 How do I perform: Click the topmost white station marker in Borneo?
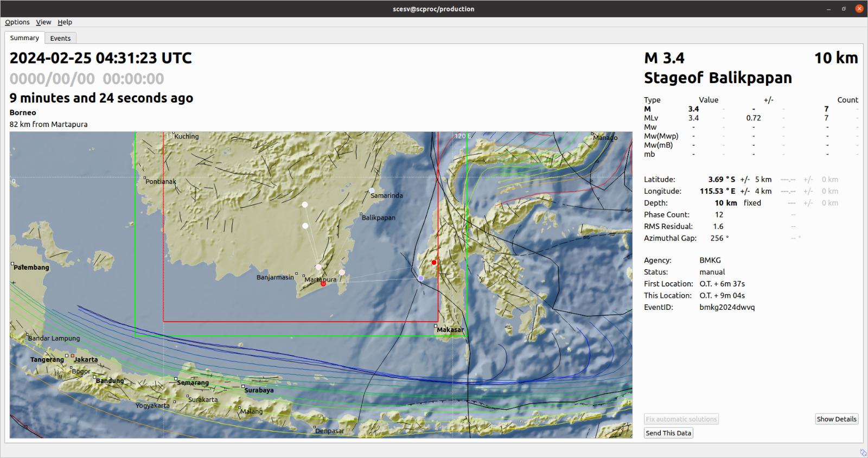click(305, 205)
